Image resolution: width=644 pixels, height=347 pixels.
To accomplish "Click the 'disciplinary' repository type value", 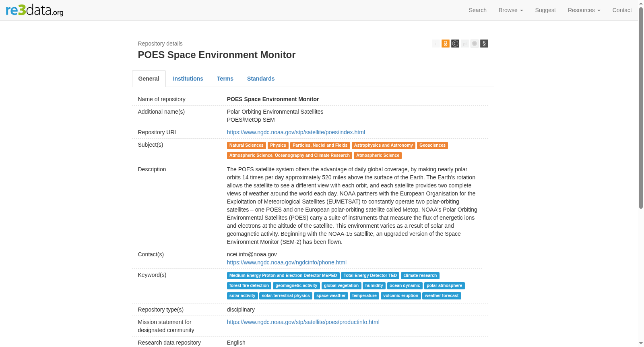I will (241, 310).
